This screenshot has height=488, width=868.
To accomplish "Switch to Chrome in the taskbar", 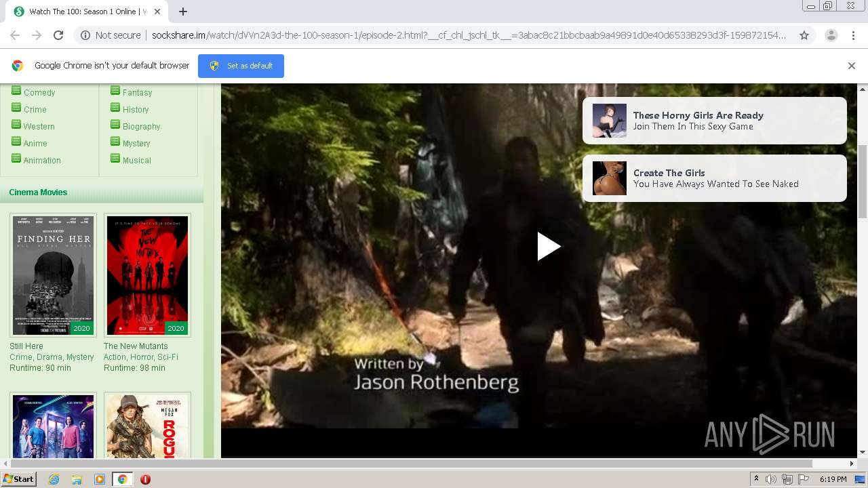I will tap(122, 479).
